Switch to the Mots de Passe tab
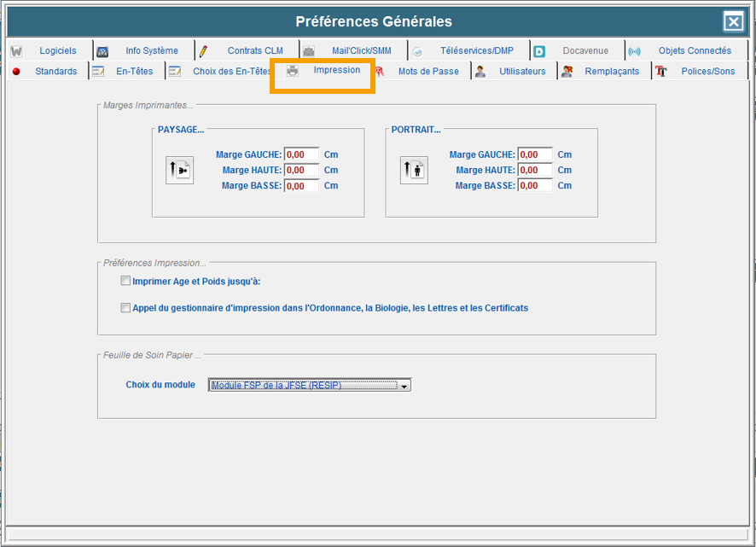756x547 pixels. click(427, 72)
